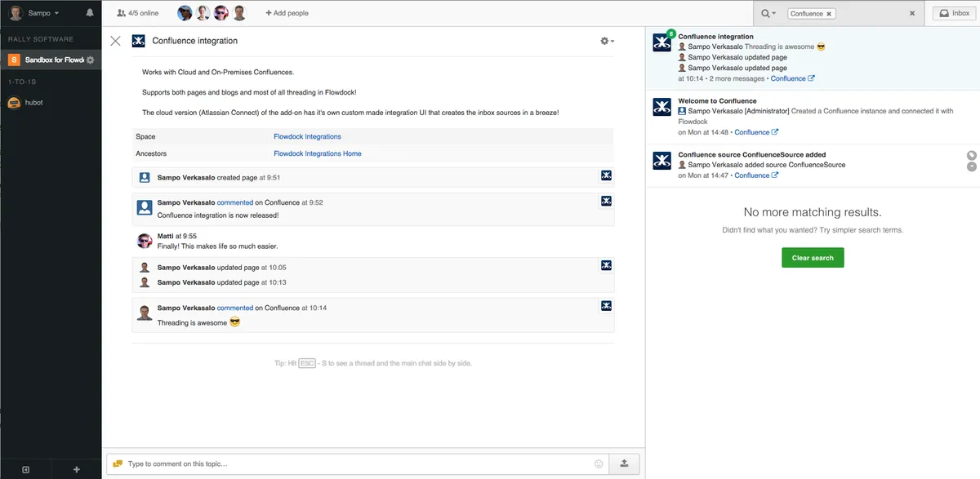Click Confluence icon on 10:14 comment row
The height and width of the screenshot is (479, 980).
(606, 306)
